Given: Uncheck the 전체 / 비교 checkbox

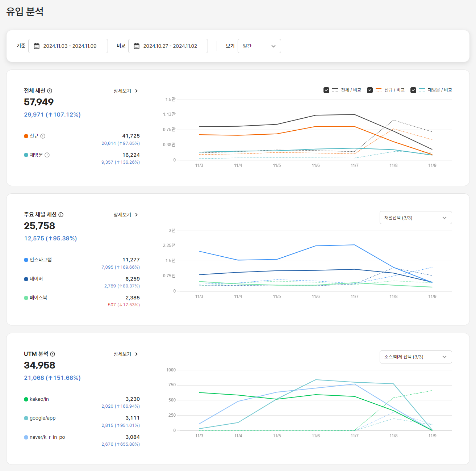Looking at the screenshot, I should [326, 90].
